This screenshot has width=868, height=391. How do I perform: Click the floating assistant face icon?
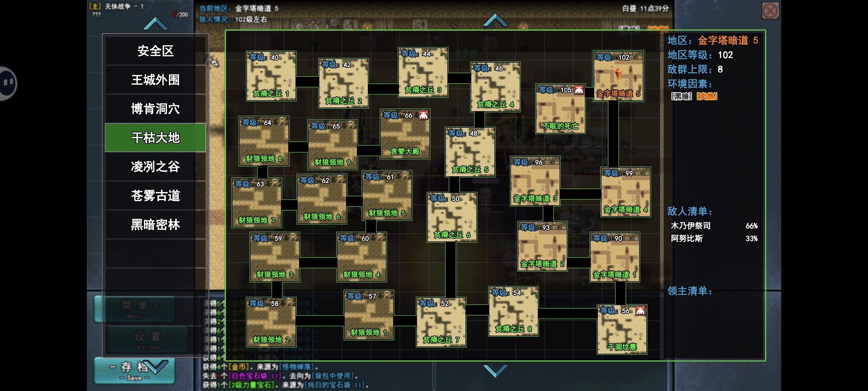coord(8,83)
